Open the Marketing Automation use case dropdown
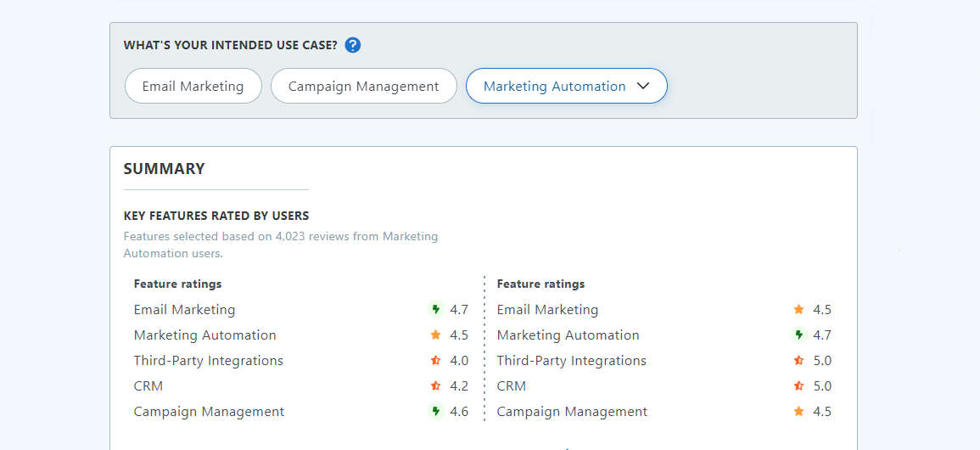This screenshot has height=450, width=980. tap(555, 86)
